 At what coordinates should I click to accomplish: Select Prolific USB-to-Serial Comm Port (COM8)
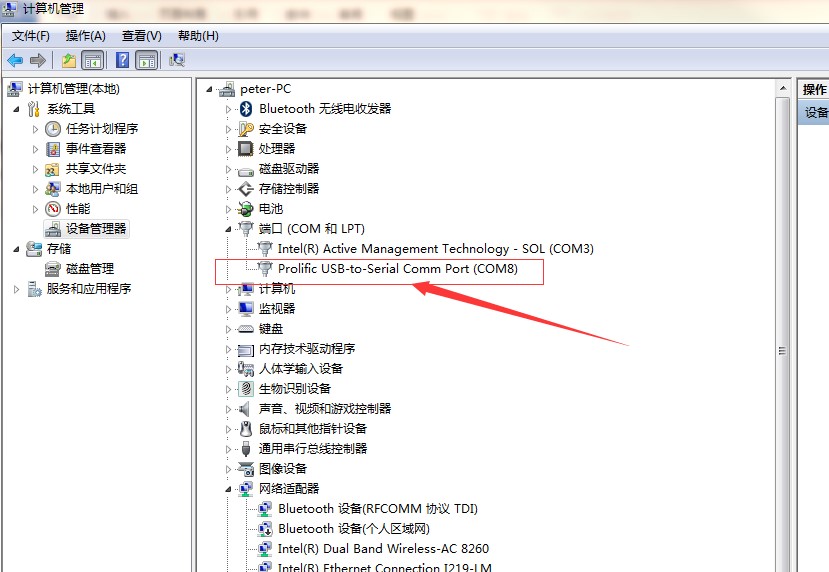pos(397,269)
